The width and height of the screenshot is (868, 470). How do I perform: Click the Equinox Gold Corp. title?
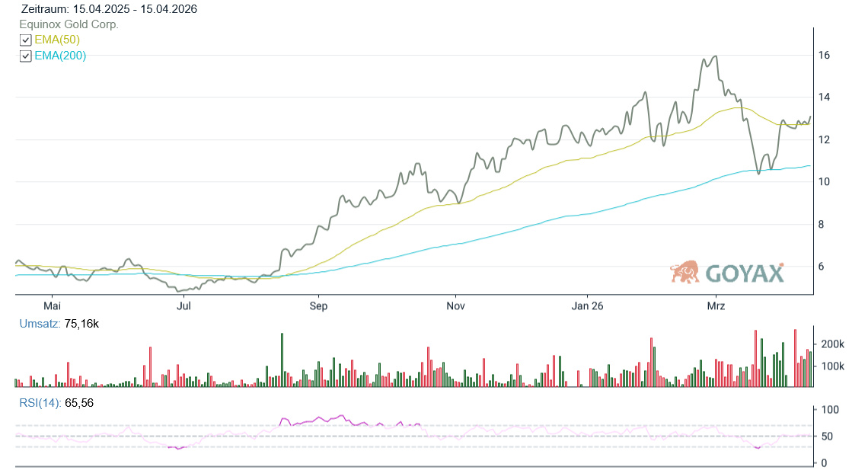tap(69, 24)
